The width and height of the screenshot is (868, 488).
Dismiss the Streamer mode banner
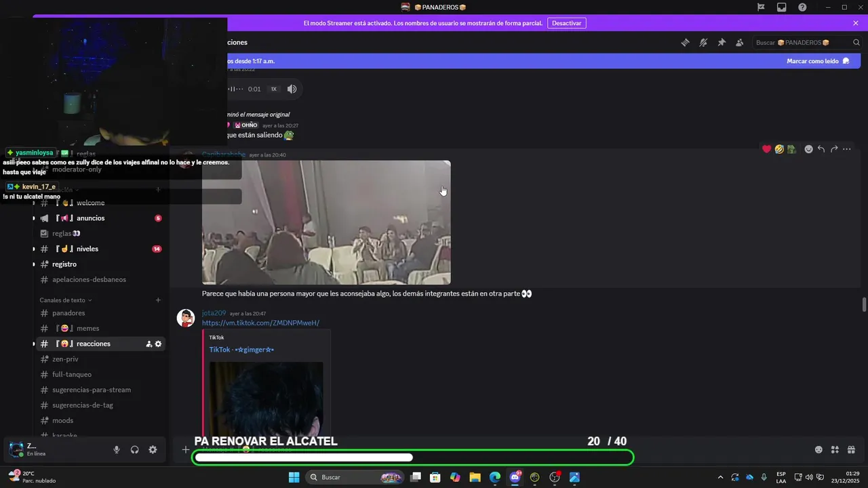856,23
